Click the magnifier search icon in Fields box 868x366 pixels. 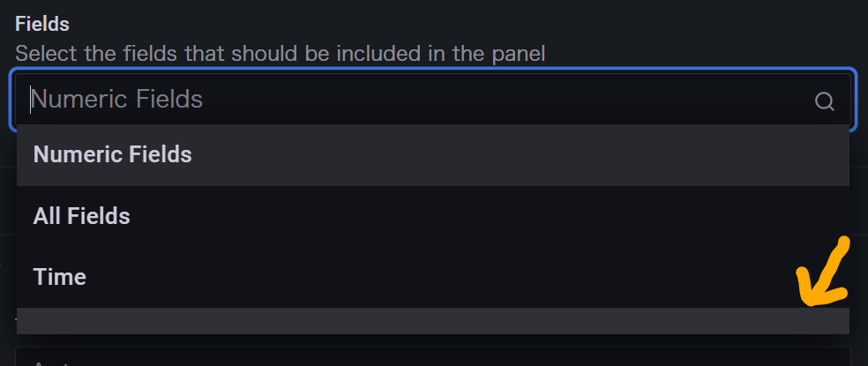[x=824, y=101]
